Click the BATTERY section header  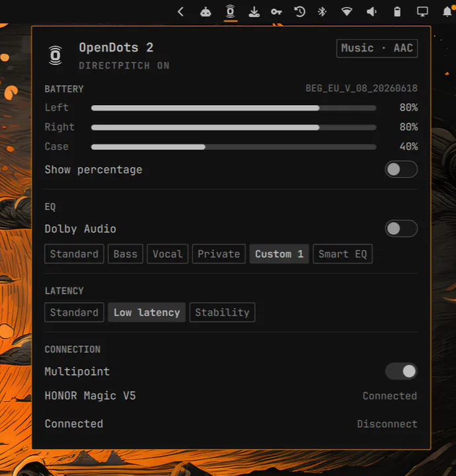coord(64,89)
